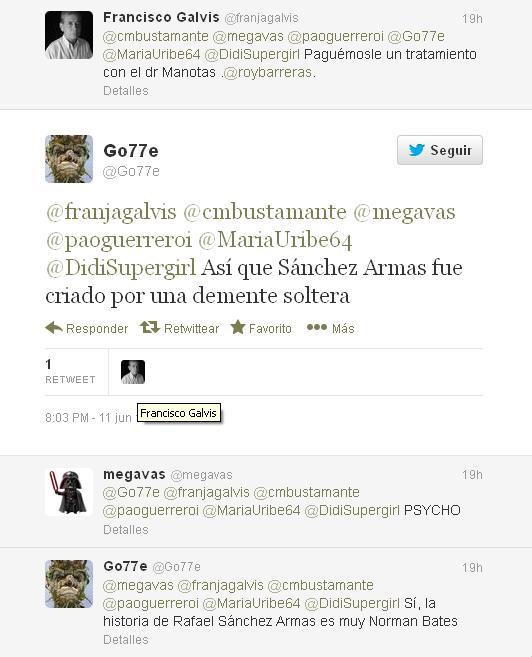532x657 pixels.
Task: Open @MariaUribe64 mention in main tweet
Action: (275, 240)
